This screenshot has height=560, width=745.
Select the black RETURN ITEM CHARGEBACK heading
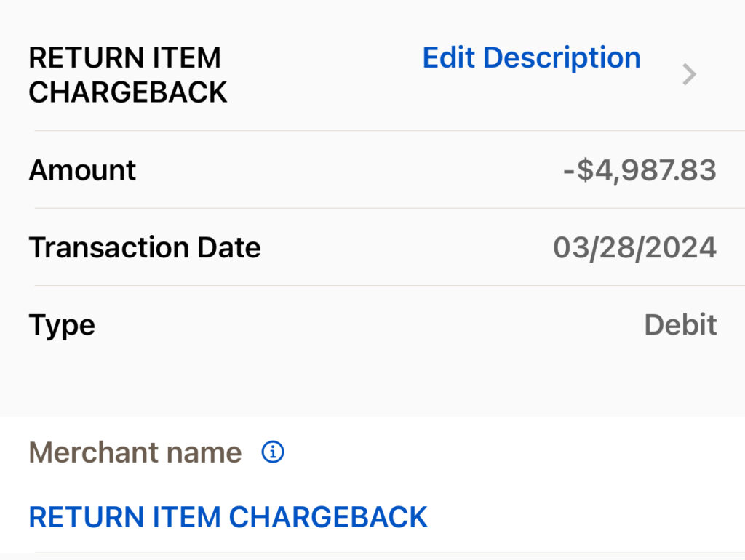tap(128, 75)
